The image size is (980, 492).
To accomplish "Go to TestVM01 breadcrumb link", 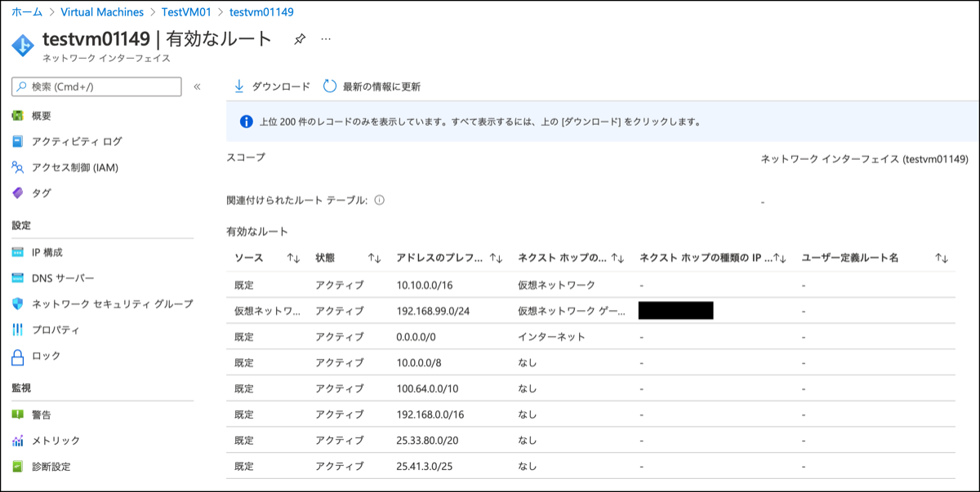I will coord(187,12).
